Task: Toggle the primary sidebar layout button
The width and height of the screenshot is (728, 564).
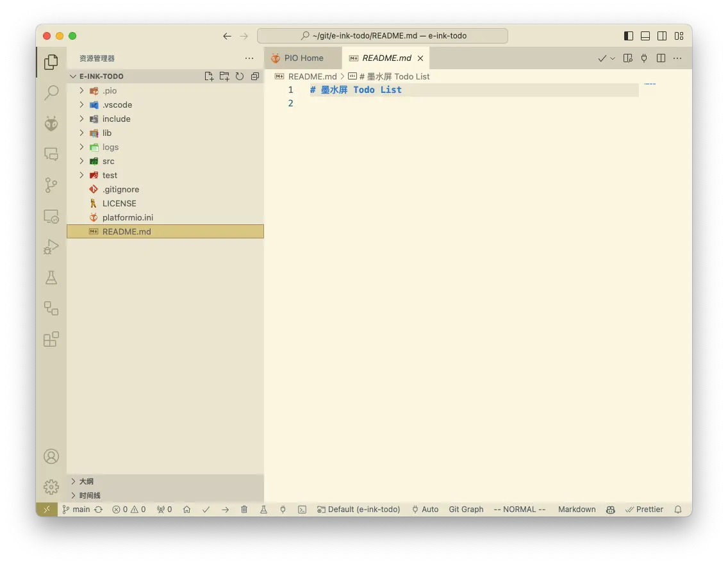Action: click(629, 36)
